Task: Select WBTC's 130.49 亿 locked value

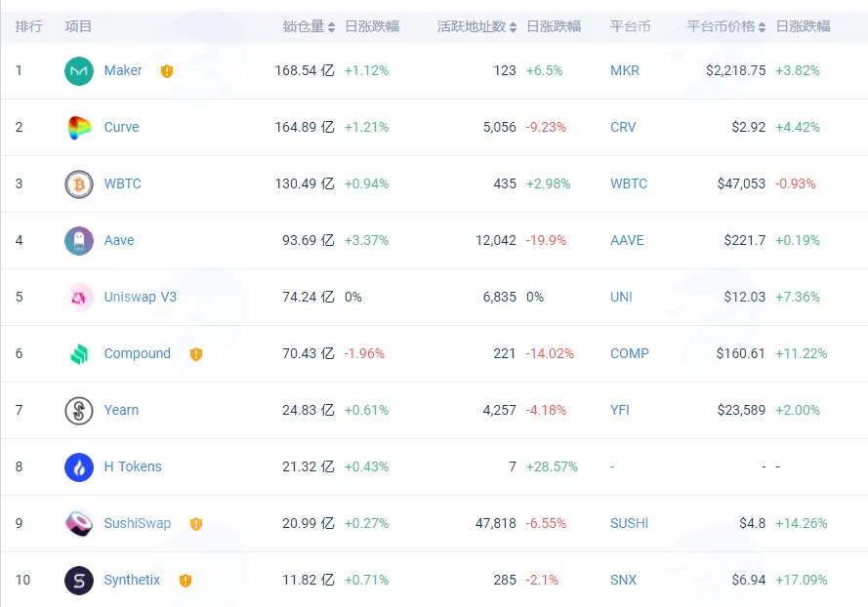Action: point(305,183)
